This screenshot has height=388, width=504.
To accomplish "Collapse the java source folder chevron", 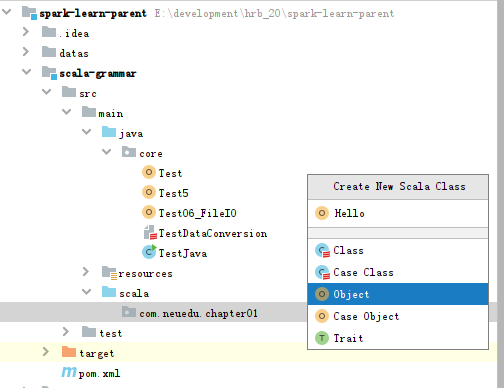I will click(x=86, y=132).
